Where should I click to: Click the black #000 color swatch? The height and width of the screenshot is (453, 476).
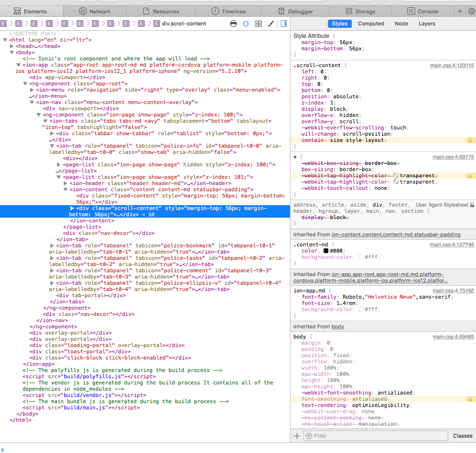(325, 251)
